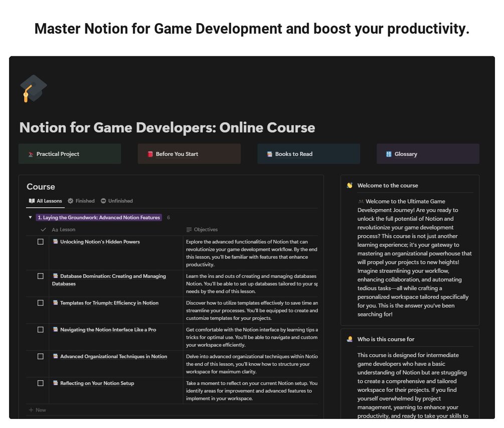Switch to the Finished lessons tab
The height and width of the screenshot is (428, 504).
(81, 201)
